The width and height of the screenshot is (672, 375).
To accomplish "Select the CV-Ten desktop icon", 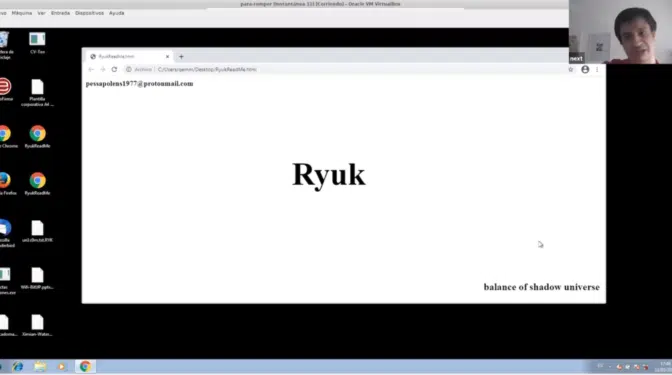I will (x=37, y=43).
